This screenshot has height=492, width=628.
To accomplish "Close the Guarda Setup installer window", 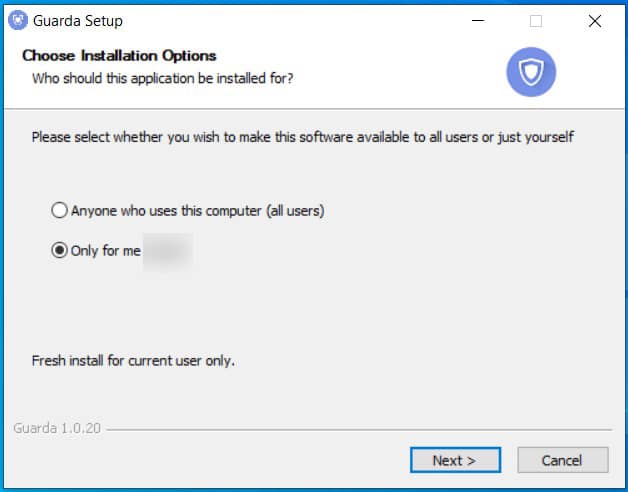I will click(x=595, y=21).
